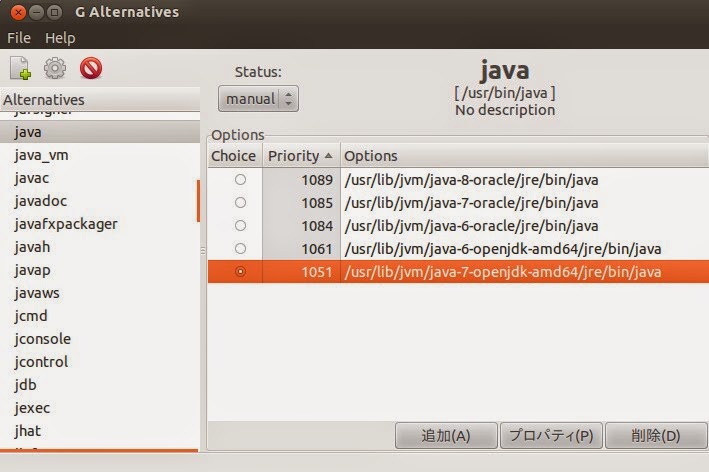Maximize the G Alternatives window
The width and height of the screenshot is (709, 472).
54,12
